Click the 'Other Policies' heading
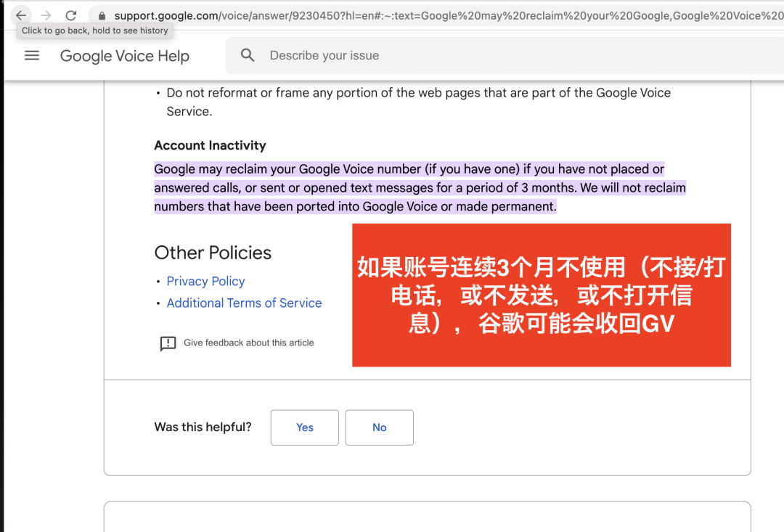Viewport: 784px width, 532px height. 213,253
